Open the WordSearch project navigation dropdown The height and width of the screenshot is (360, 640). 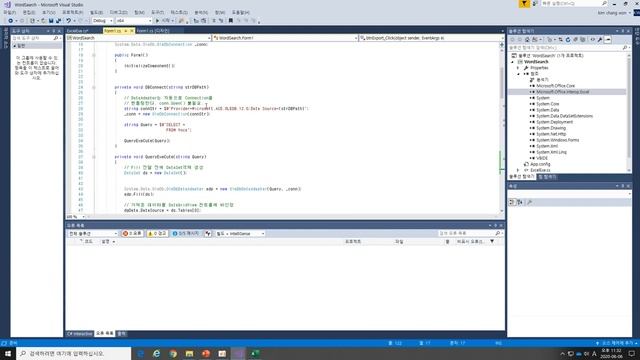click(x=138, y=38)
